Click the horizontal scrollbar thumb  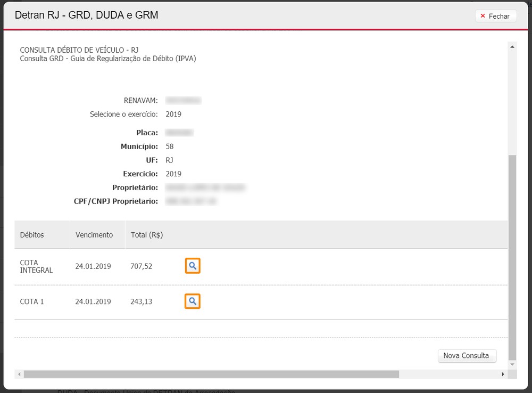pyautogui.click(x=211, y=374)
